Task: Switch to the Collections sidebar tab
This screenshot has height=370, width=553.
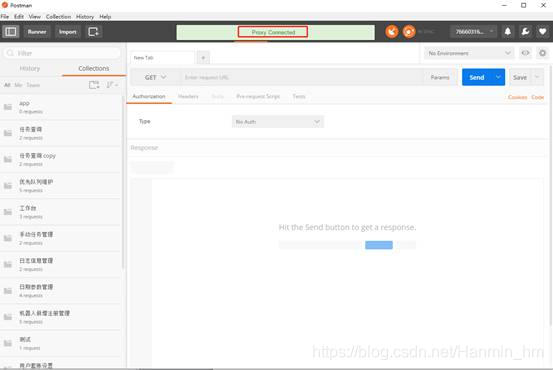Action: coord(93,68)
